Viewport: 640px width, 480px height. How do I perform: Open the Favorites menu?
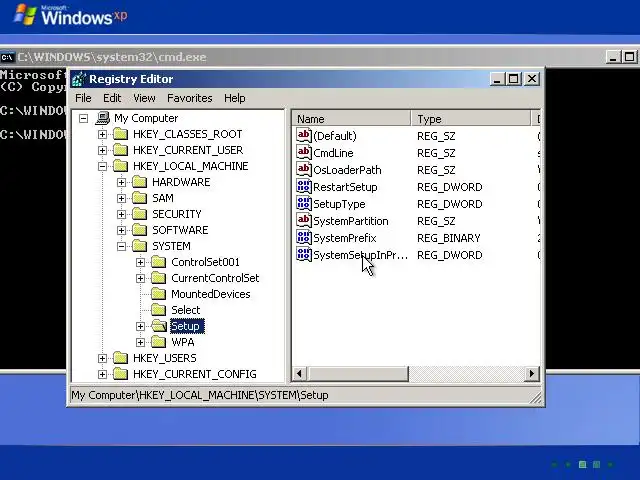[x=189, y=98]
